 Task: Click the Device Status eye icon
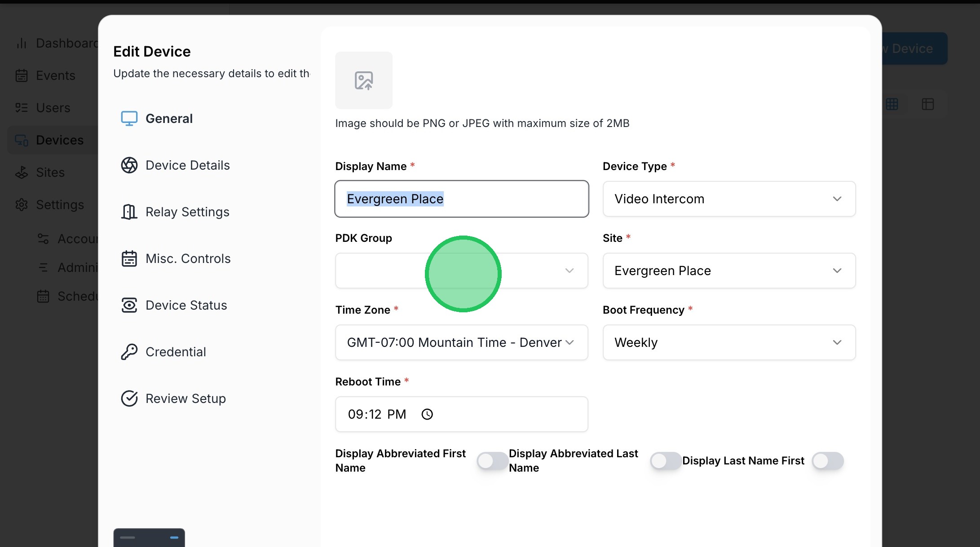tap(129, 305)
